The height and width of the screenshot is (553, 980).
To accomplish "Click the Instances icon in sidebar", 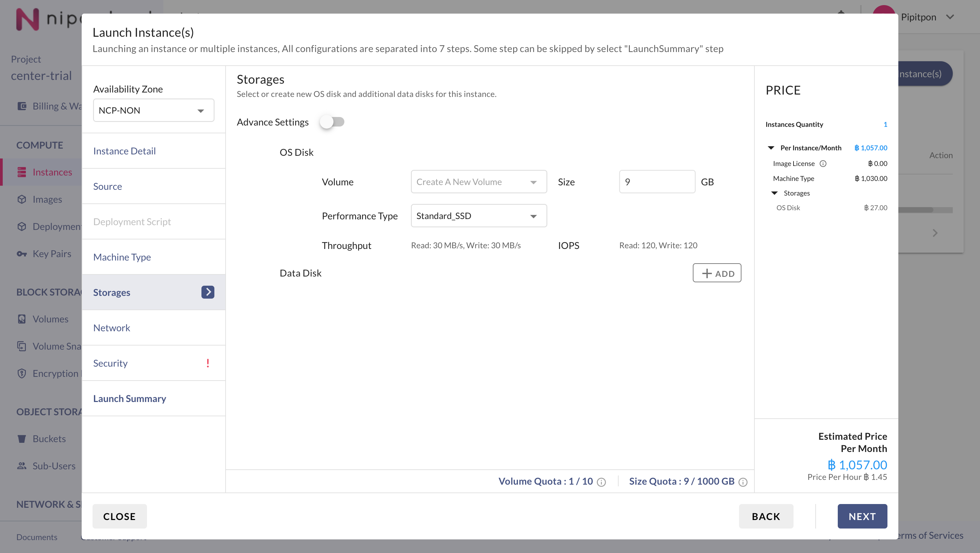I will click(x=22, y=172).
